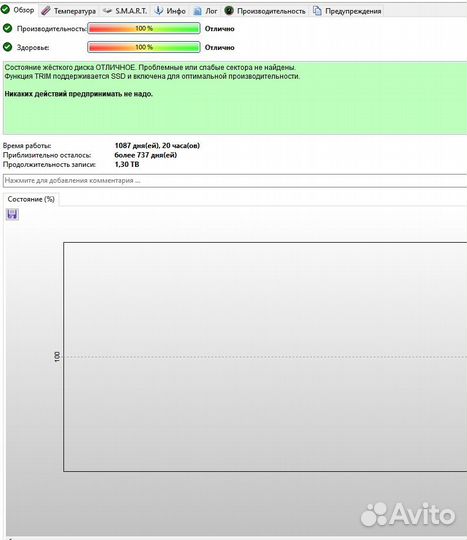
Task: Click inside the Состояние graph area
Action: tap(265, 357)
